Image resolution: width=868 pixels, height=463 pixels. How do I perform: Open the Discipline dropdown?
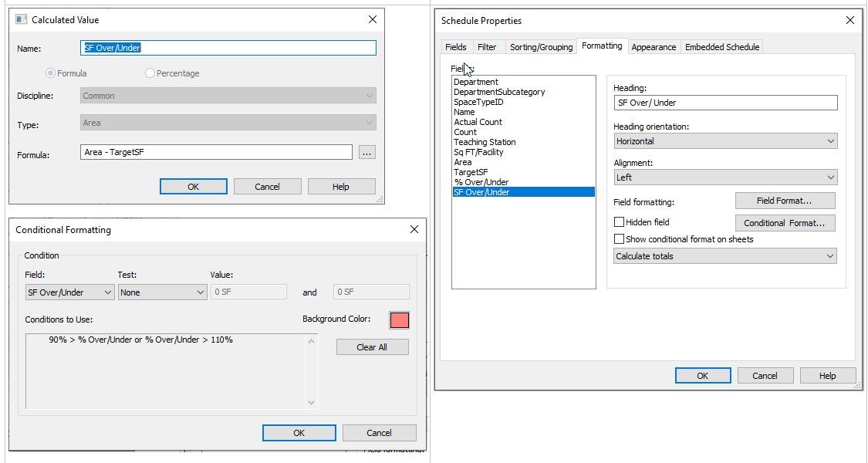[228, 96]
